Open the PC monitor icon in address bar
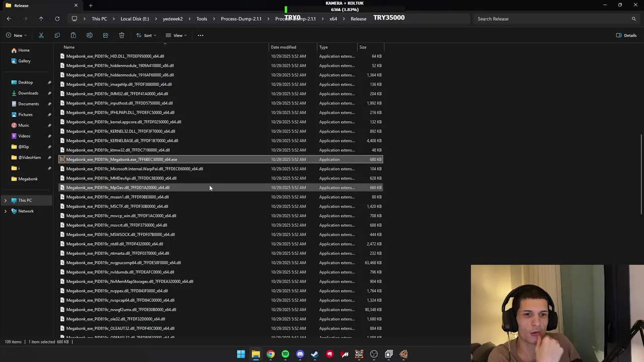The image size is (644, 362). click(74, 19)
